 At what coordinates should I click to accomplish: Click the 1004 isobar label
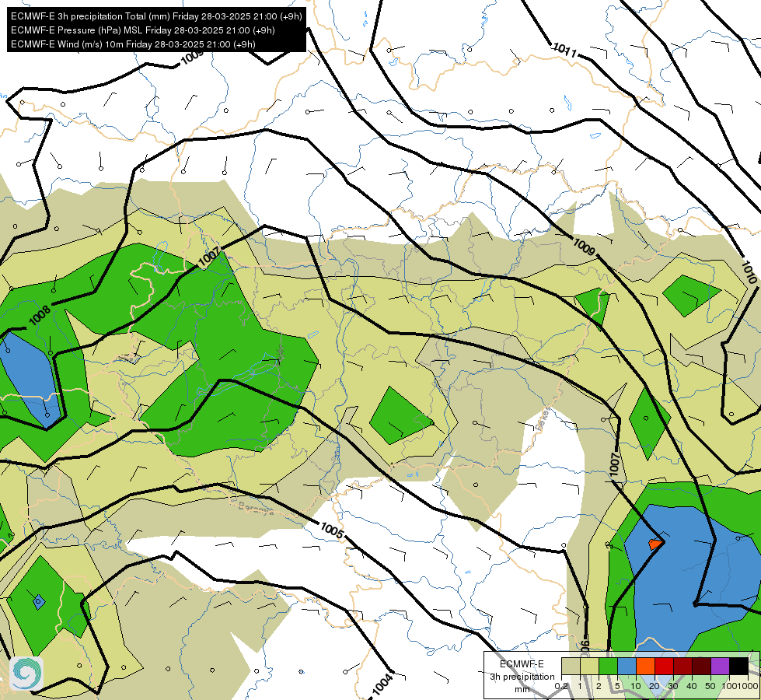tap(382, 684)
